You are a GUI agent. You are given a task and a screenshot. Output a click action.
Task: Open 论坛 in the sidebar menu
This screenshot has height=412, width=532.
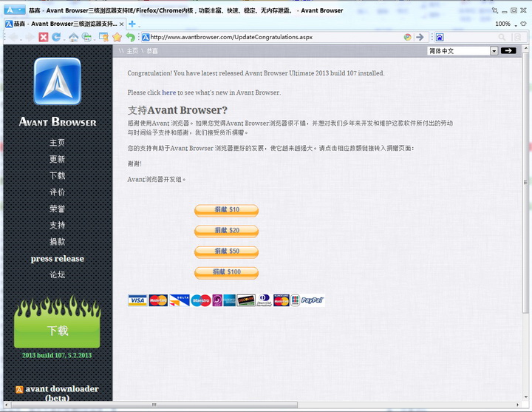tap(57, 274)
